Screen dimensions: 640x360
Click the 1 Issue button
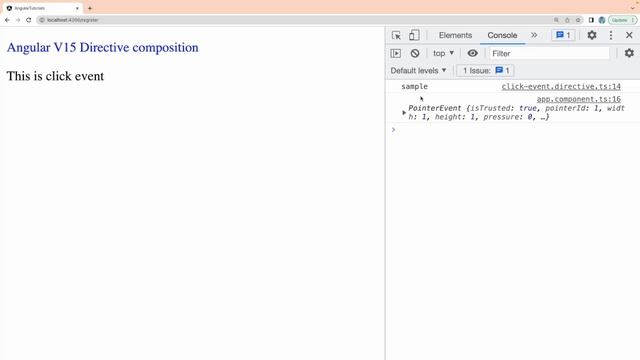pos(485,71)
